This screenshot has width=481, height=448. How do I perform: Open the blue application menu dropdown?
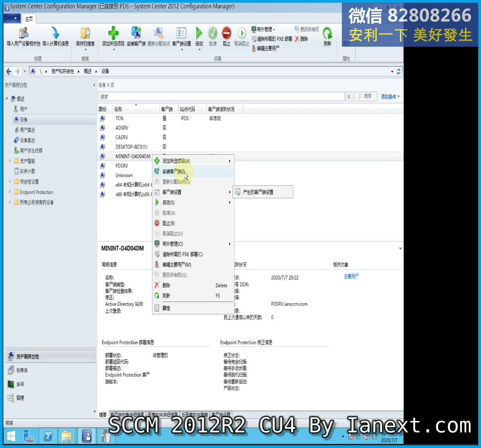point(12,19)
